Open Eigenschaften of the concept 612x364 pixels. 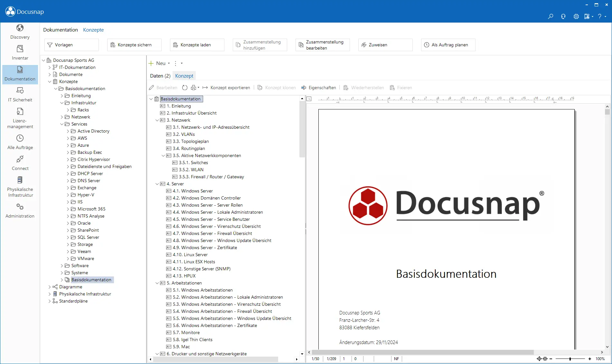click(x=318, y=88)
